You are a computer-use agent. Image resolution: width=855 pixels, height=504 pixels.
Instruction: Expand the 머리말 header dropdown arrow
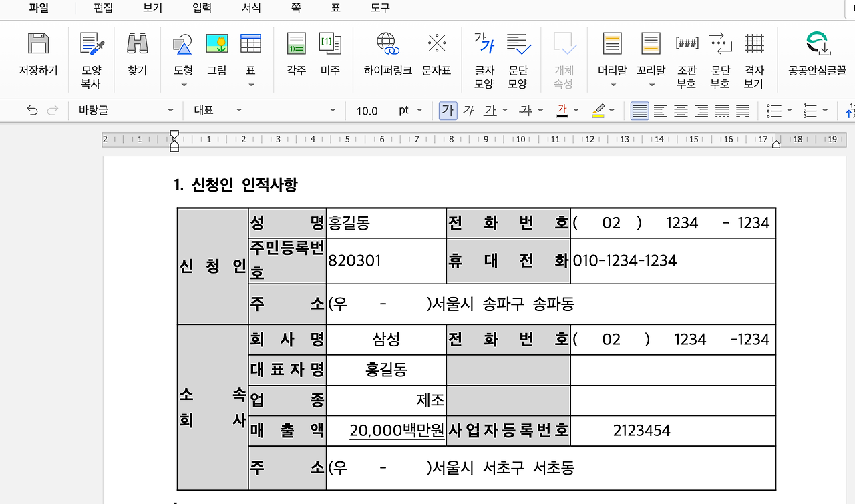[613, 85]
